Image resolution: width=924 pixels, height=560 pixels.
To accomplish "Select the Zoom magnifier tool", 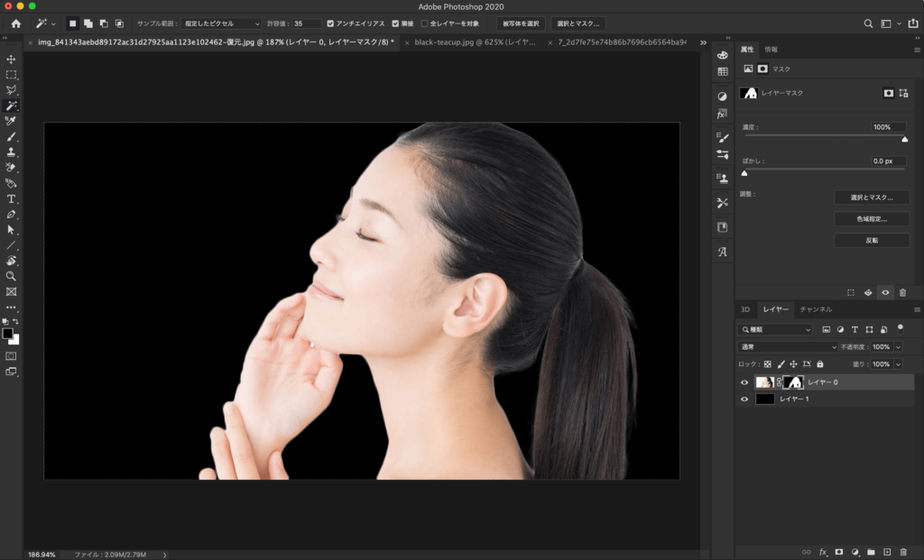I will pyautogui.click(x=11, y=276).
